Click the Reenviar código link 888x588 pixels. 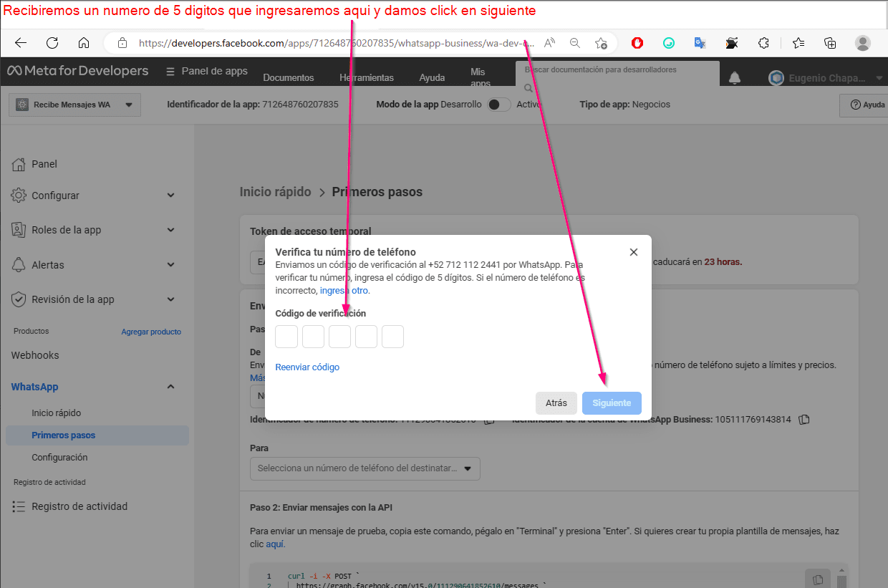tap(307, 366)
